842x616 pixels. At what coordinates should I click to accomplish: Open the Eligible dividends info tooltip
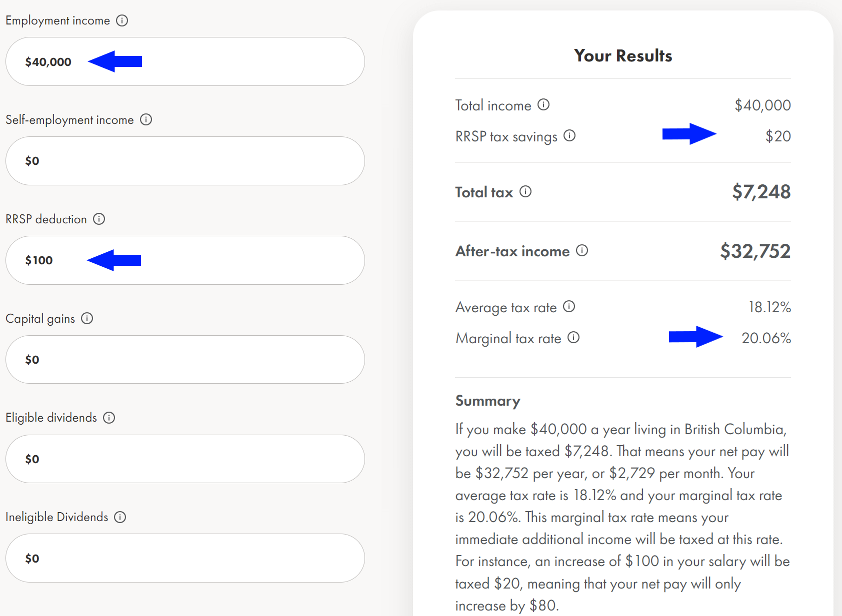click(x=109, y=418)
